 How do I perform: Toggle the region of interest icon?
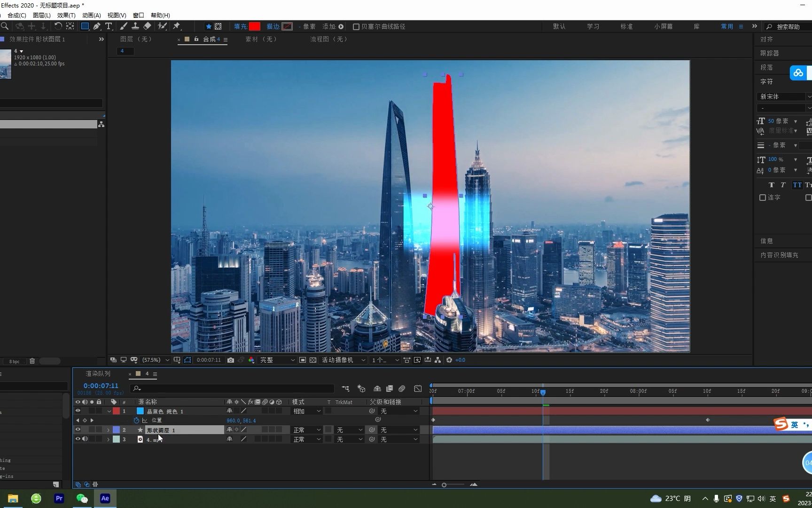pyautogui.click(x=303, y=360)
